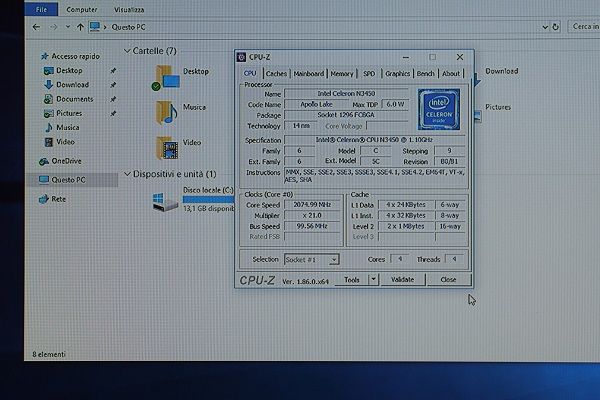Image resolution: width=600 pixels, height=400 pixels.
Task: Click the 8 elementi status bar text
Action: click(x=49, y=354)
